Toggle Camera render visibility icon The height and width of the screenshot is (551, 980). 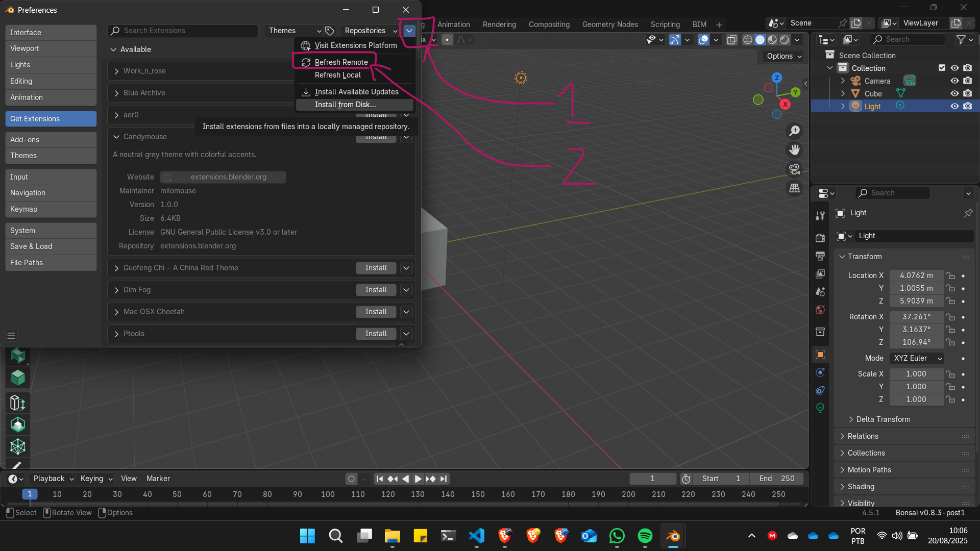click(967, 81)
